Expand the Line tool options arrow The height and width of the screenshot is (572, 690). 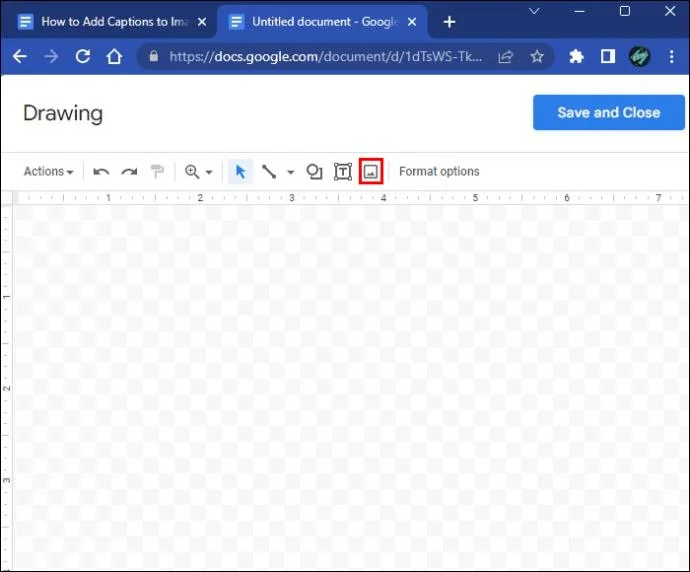pos(290,172)
